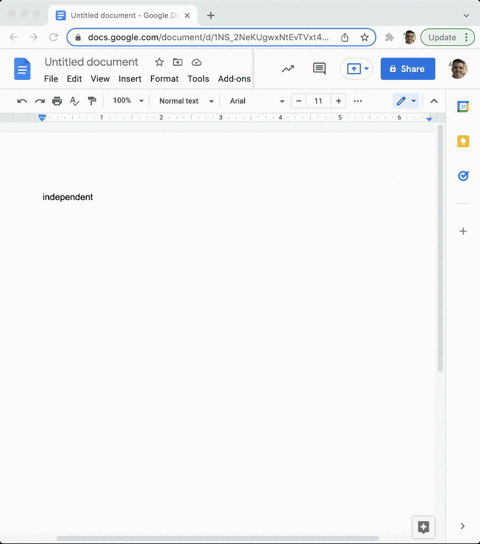This screenshot has width=480, height=544.
Task: Close the Untitled document tab
Action: [187, 15]
